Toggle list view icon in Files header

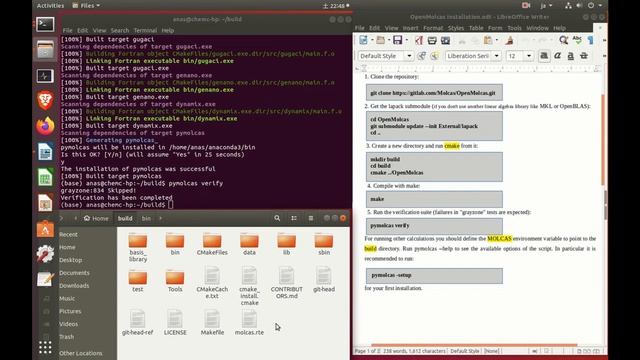(294, 218)
